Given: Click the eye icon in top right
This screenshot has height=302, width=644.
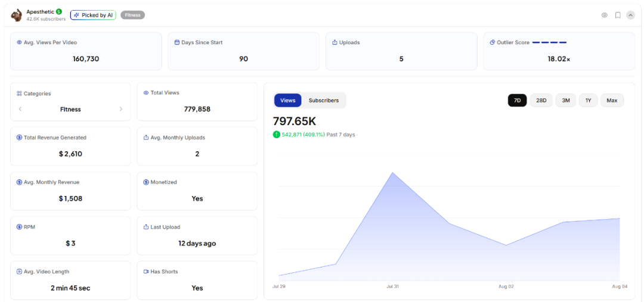Looking at the screenshot, I should 604,15.
